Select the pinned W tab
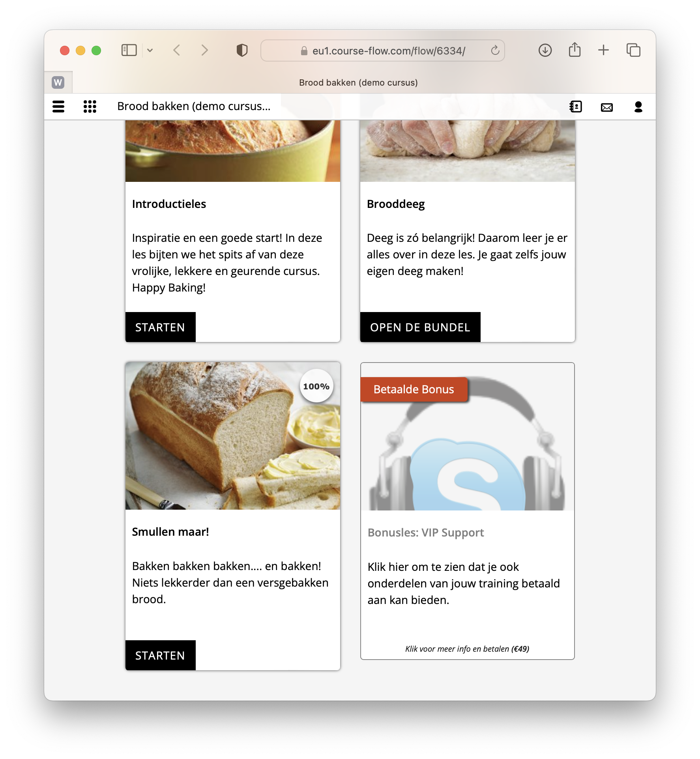Viewport: 700px width, 759px height. click(58, 82)
